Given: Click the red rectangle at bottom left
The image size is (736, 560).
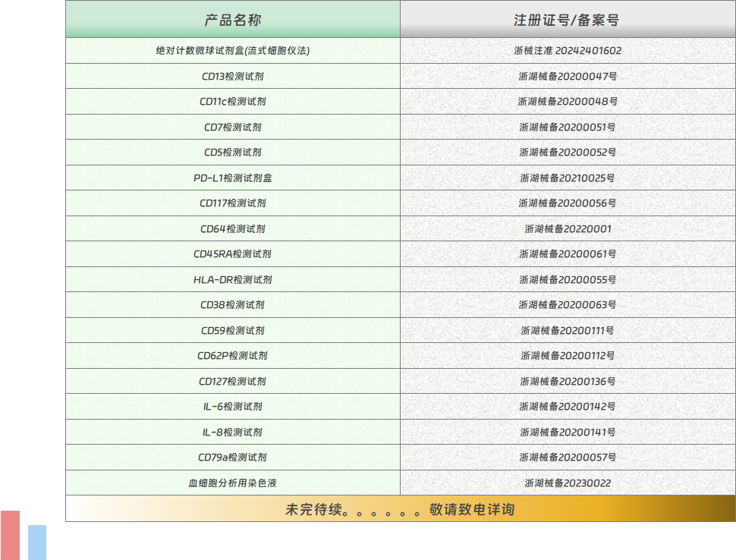Looking at the screenshot, I should click(x=11, y=535).
